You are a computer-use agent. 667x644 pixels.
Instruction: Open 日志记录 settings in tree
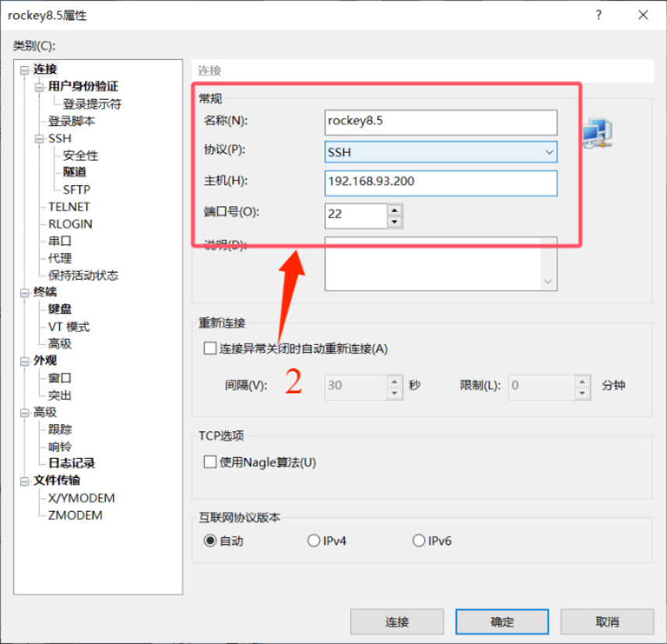coord(72,463)
